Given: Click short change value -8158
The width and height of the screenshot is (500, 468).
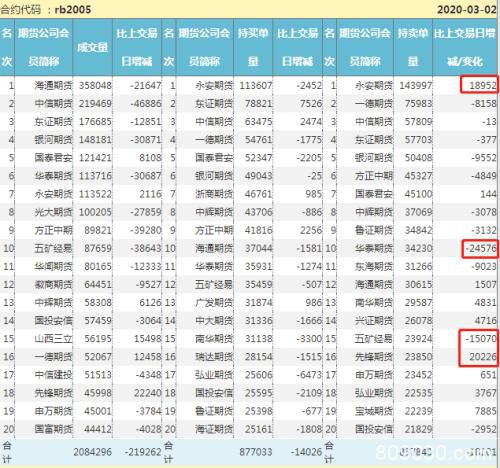Looking at the screenshot, I should coord(484,104).
